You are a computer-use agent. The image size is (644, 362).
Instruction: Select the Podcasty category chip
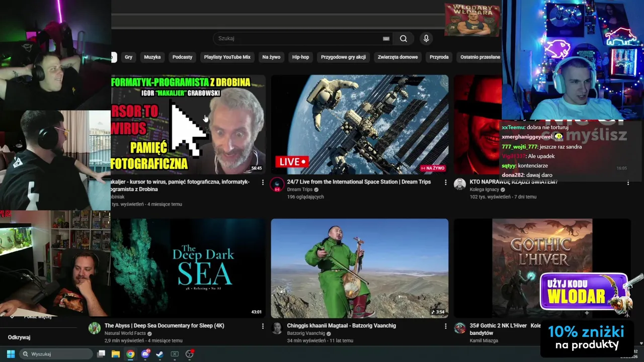pos(182,57)
